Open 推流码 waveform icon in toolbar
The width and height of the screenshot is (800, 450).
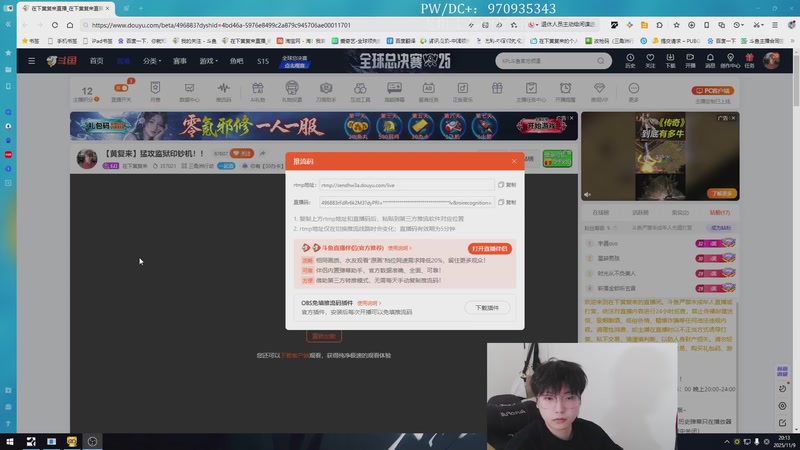point(223,91)
